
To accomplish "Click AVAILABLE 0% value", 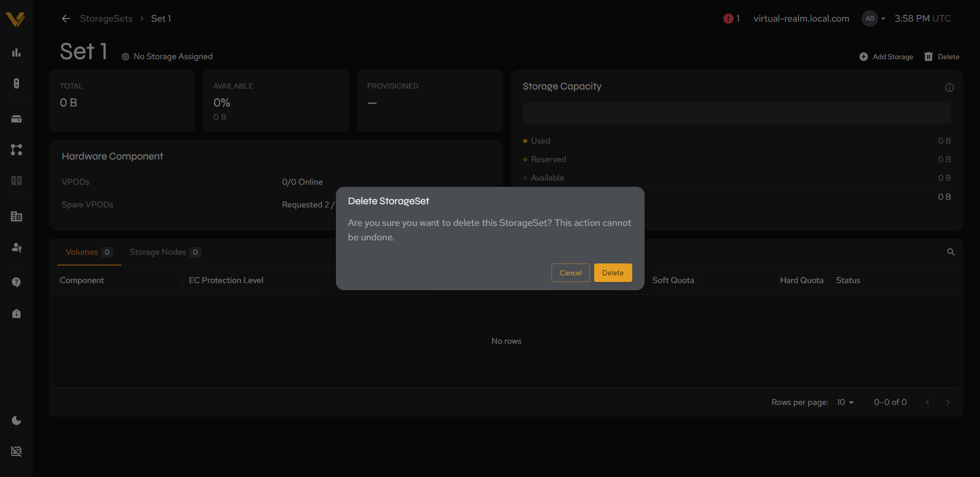I will 222,103.
